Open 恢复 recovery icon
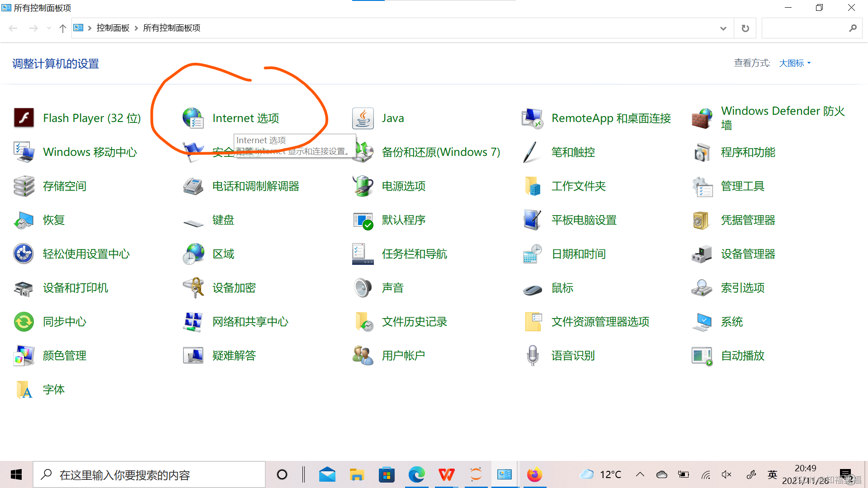Image resolution: width=868 pixels, height=488 pixels. pos(24,220)
